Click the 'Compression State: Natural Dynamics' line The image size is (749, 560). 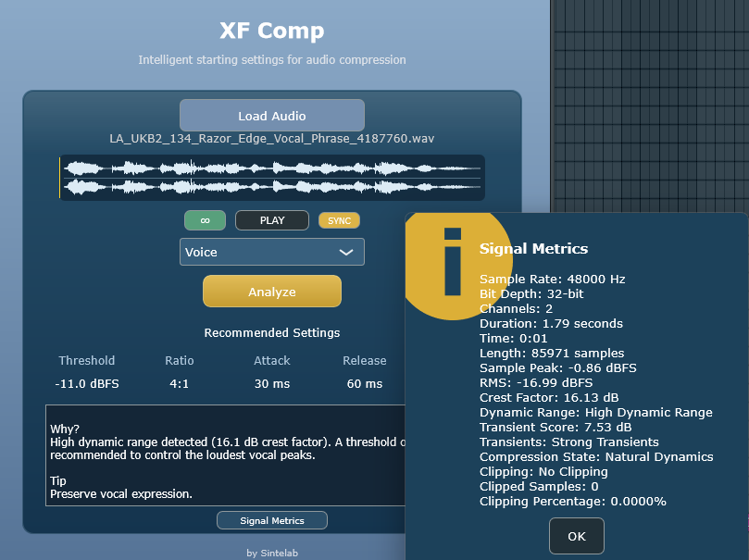[596, 457]
